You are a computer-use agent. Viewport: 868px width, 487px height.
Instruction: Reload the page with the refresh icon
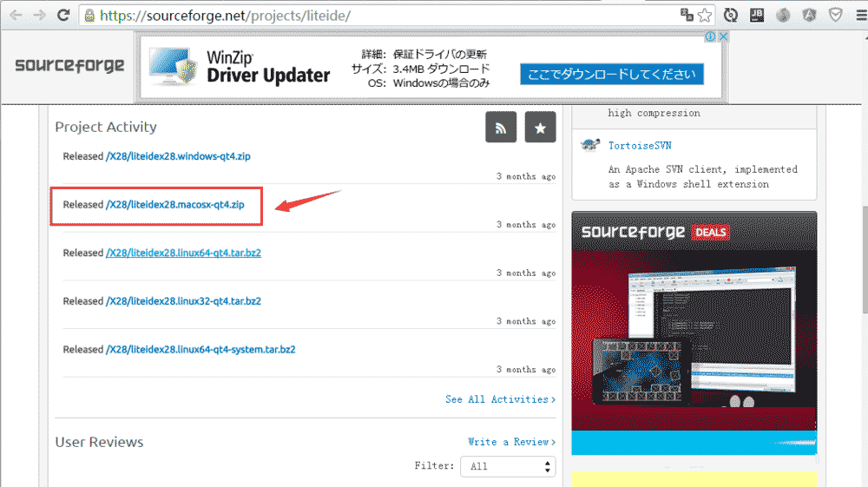click(63, 15)
